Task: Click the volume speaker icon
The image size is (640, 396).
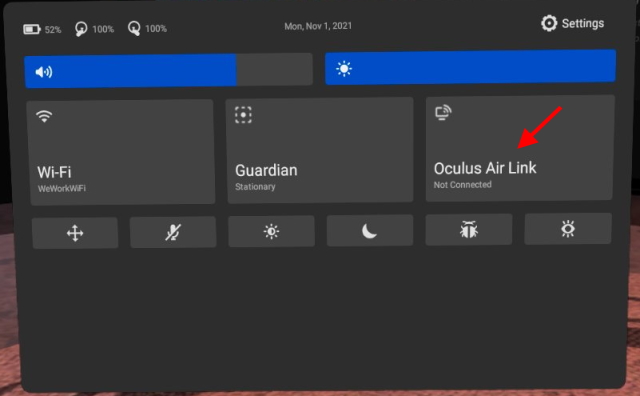Action: 44,72
